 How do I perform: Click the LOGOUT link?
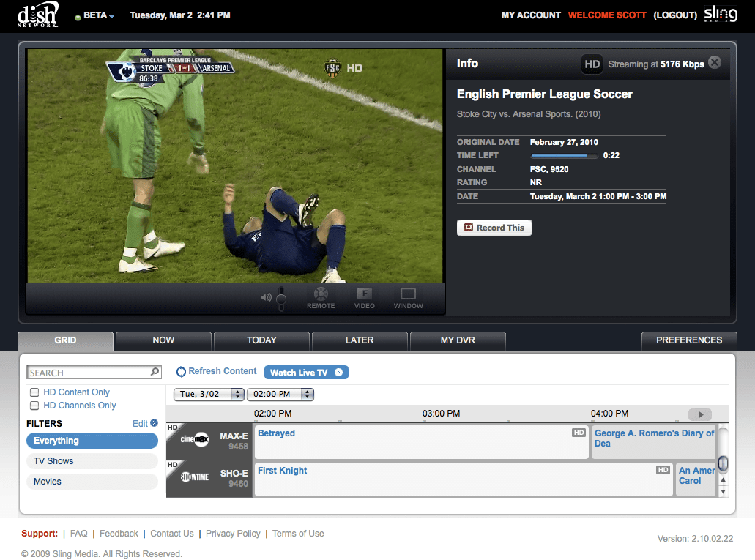675,15
